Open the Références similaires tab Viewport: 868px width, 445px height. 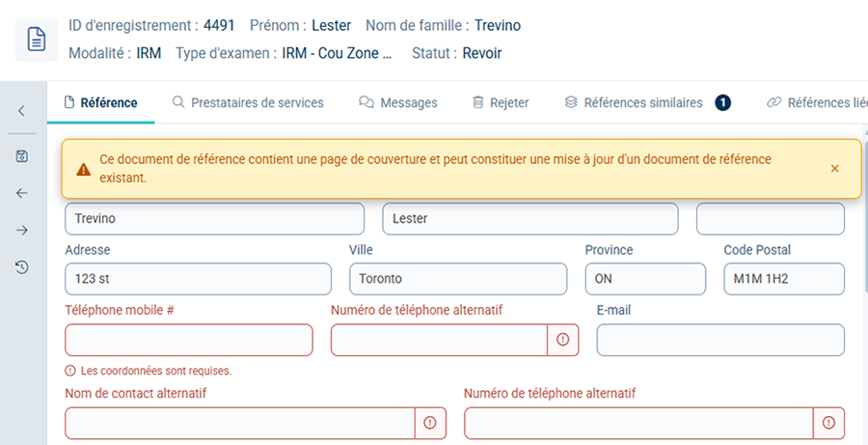pos(644,102)
